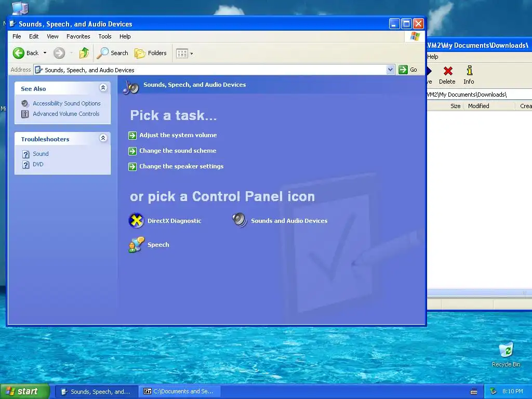Toggle the Folders pane button
This screenshot has width=532, height=399.
tap(151, 53)
